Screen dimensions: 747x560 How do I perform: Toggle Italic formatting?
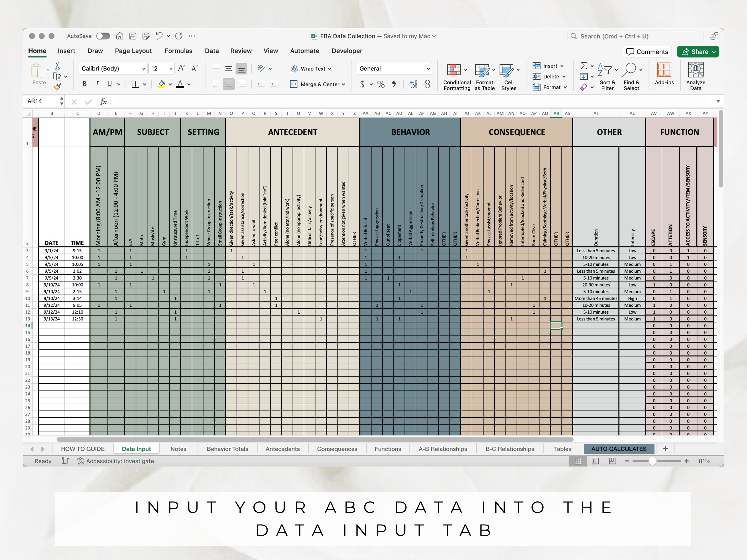[x=97, y=84]
